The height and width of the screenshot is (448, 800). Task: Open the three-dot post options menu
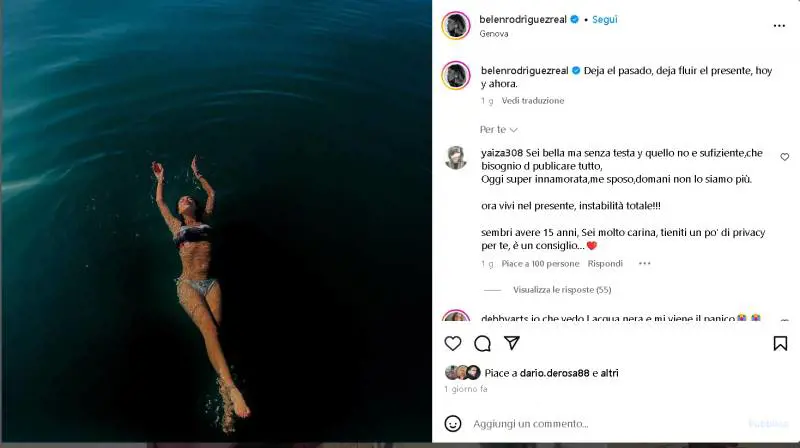pos(779,25)
